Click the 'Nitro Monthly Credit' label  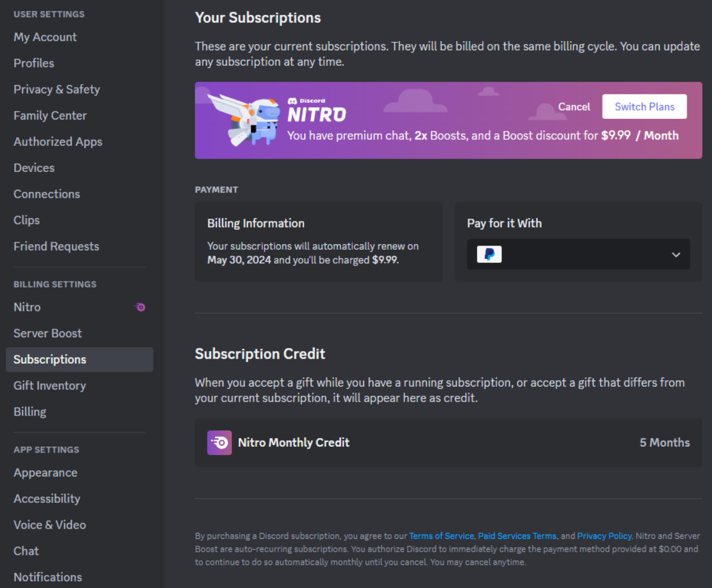(294, 442)
